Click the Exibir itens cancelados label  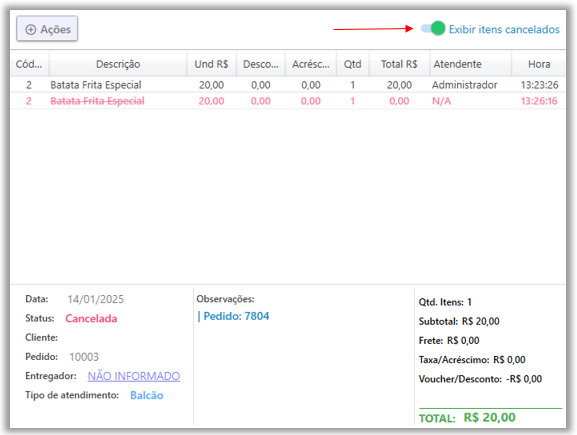tap(504, 29)
